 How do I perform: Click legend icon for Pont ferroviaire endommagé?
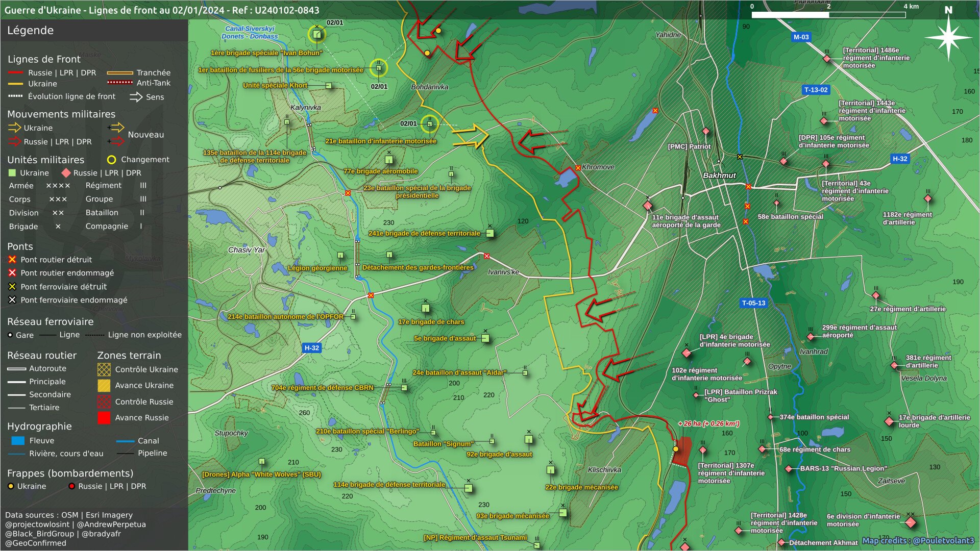[x=12, y=300]
